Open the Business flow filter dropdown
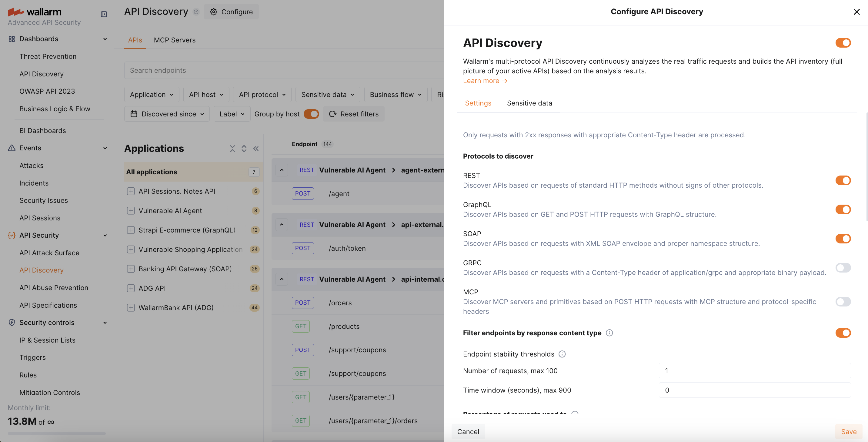Screen dimensions: 868x442 point(395,94)
